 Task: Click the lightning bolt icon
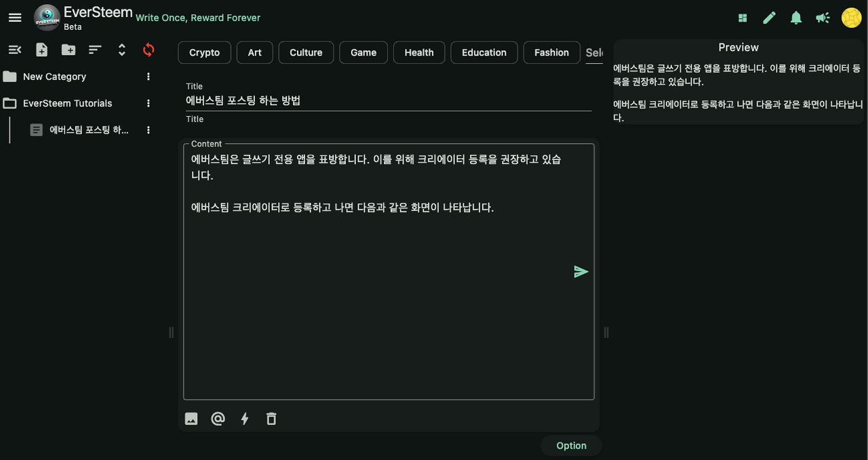245,419
